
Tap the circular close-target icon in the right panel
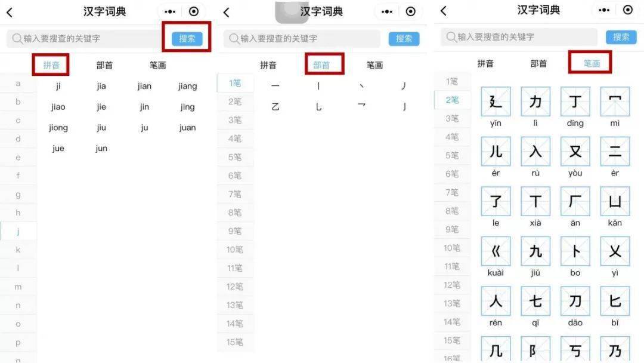point(627,10)
